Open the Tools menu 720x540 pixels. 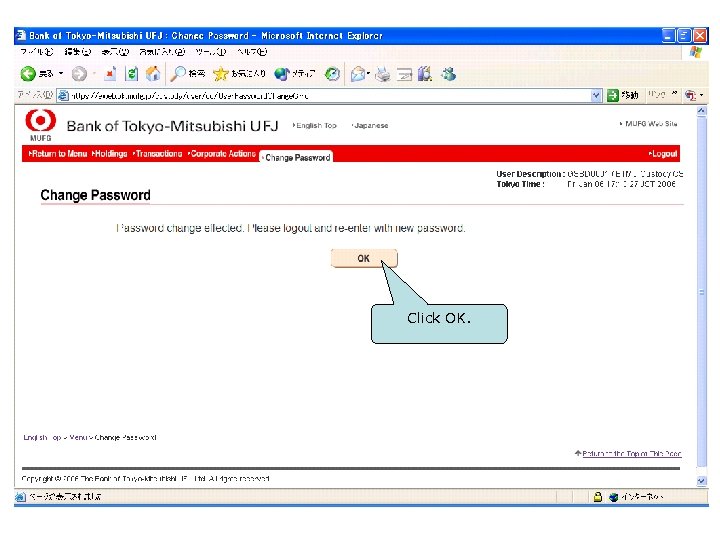(211, 52)
